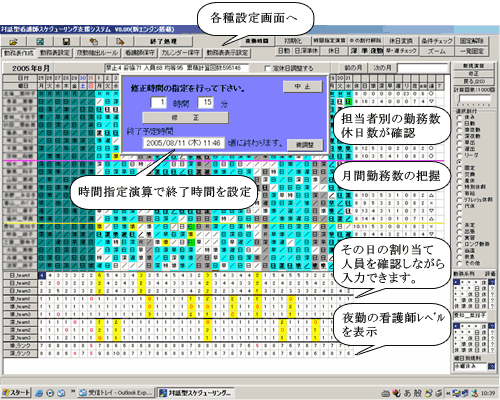500x400 pixels.
Task: Click the 深 toolbar button
Action: click(354, 51)
